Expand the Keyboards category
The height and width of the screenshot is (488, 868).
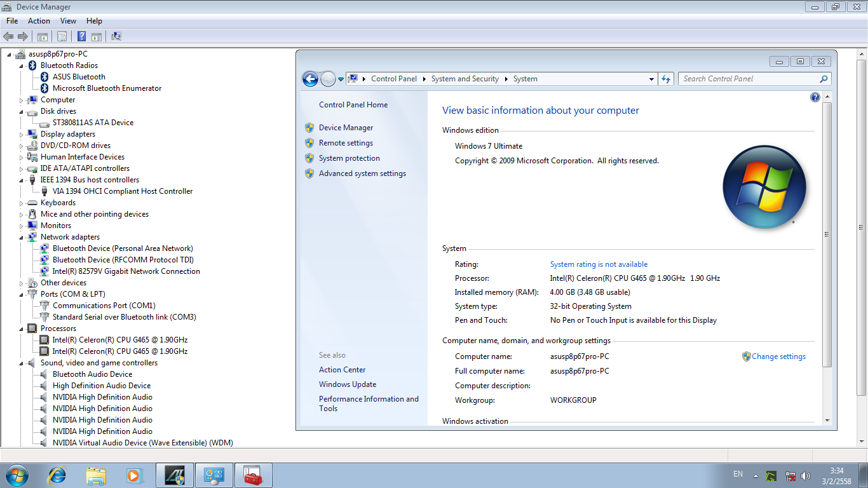tap(21, 203)
